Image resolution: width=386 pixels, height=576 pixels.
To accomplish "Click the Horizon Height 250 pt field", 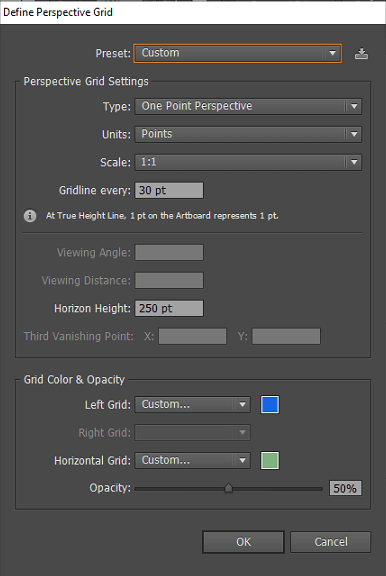I will [169, 308].
